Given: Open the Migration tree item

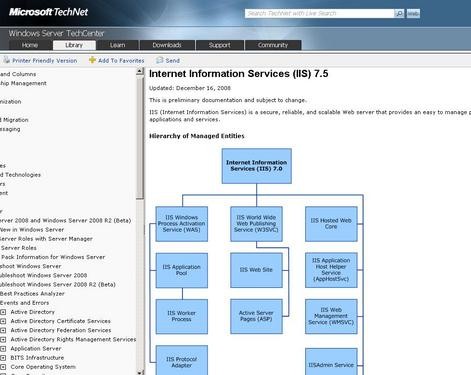Looking at the screenshot, I should 14,120.
